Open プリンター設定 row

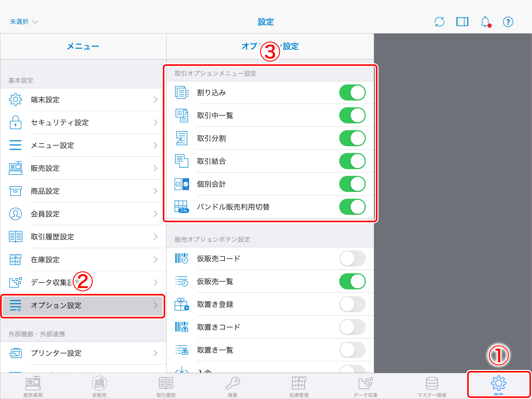[83, 353]
